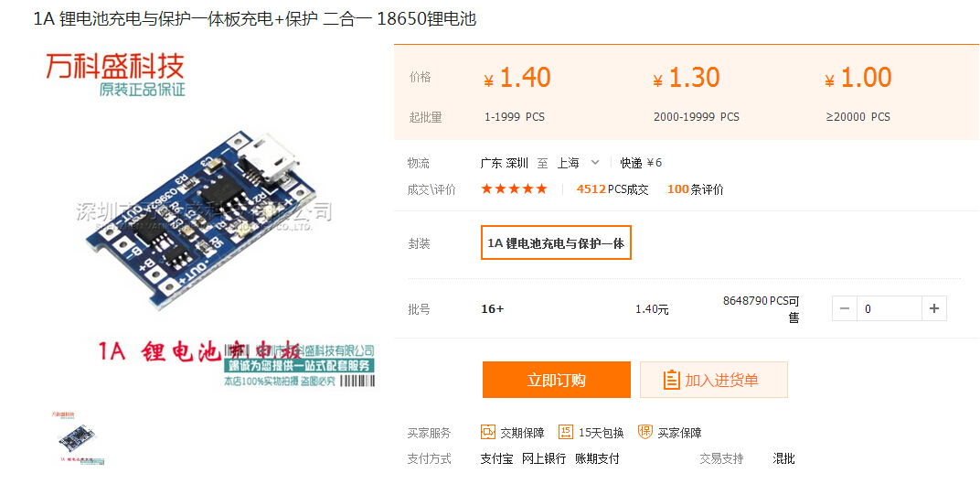Click the 交期保障 delivery guarantee icon
This screenshot has height=484, width=980.
(488, 432)
